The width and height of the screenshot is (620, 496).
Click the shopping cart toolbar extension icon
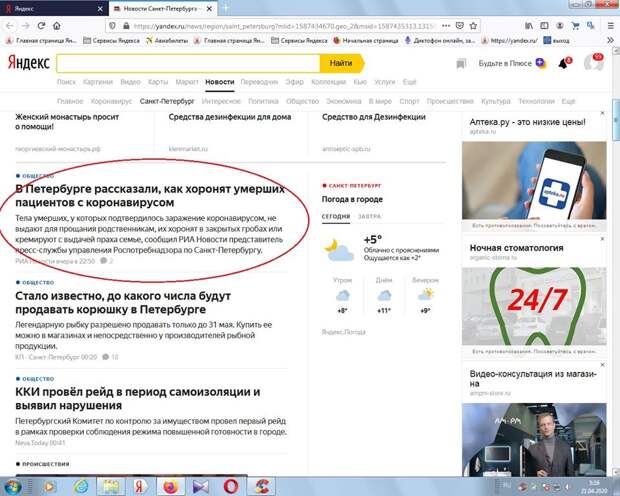point(575,26)
